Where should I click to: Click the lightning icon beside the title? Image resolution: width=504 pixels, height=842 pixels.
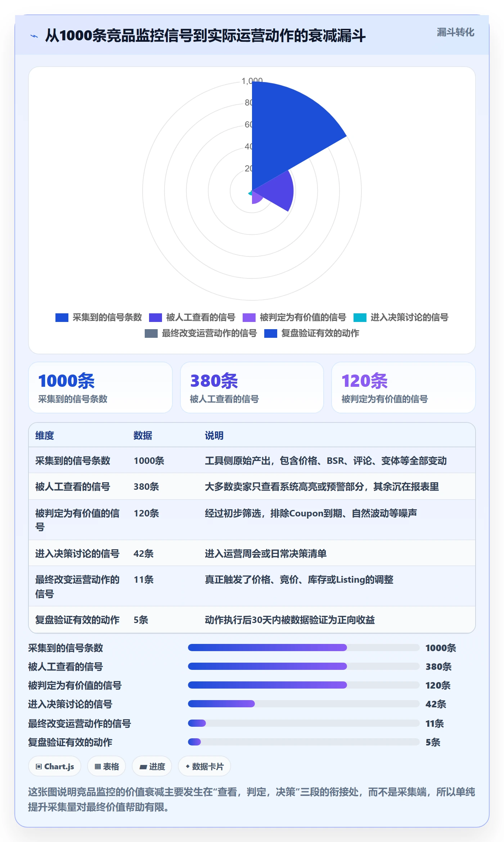click(34, 36)
